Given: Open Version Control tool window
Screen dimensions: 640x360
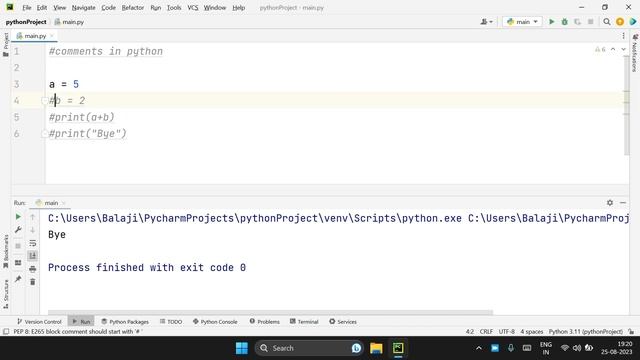Looking at the screenshot, I should (x=39, y=322).
